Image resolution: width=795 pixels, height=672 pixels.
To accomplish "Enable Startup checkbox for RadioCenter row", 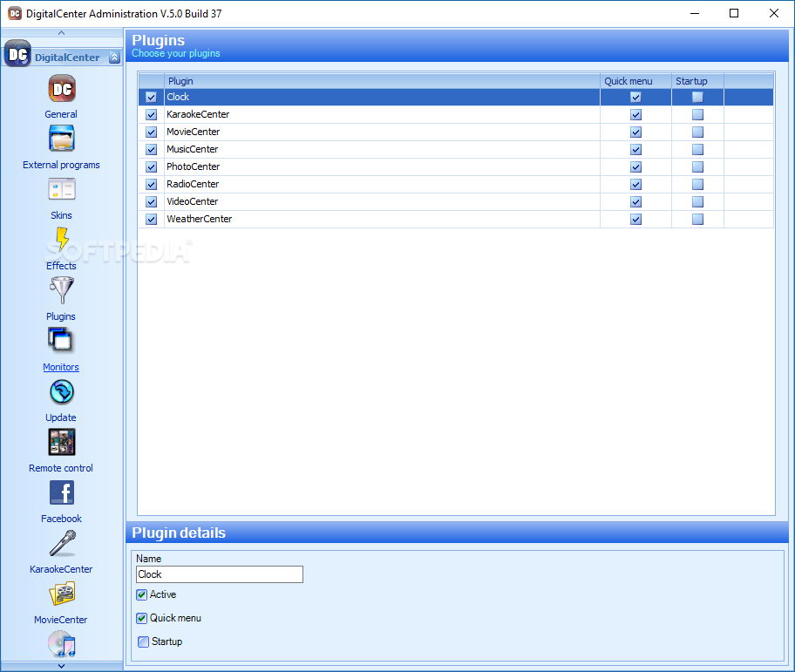I will tap(697, 184).
